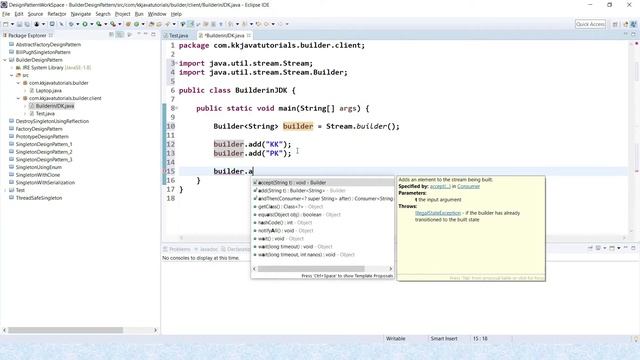Image resolution: width=640 pixels, height=360 pixels.
Task: Close the BuilderinJDK.java editor tab
Action: point(249,36)
